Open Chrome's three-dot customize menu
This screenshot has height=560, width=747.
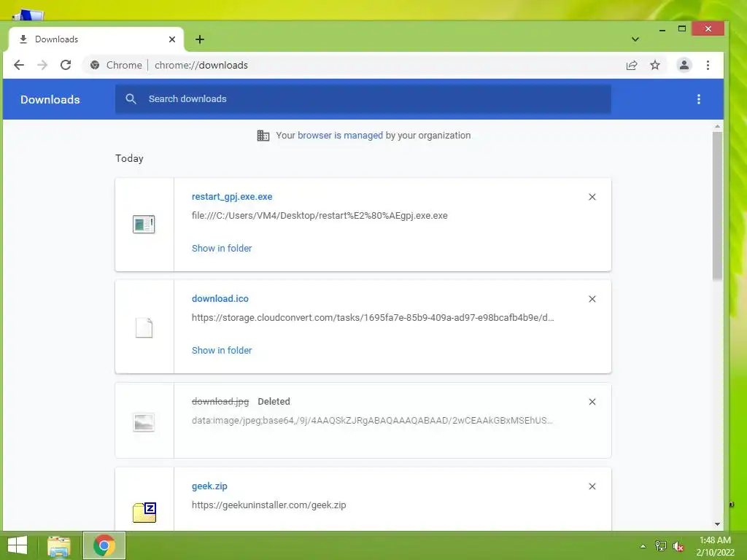708,65
